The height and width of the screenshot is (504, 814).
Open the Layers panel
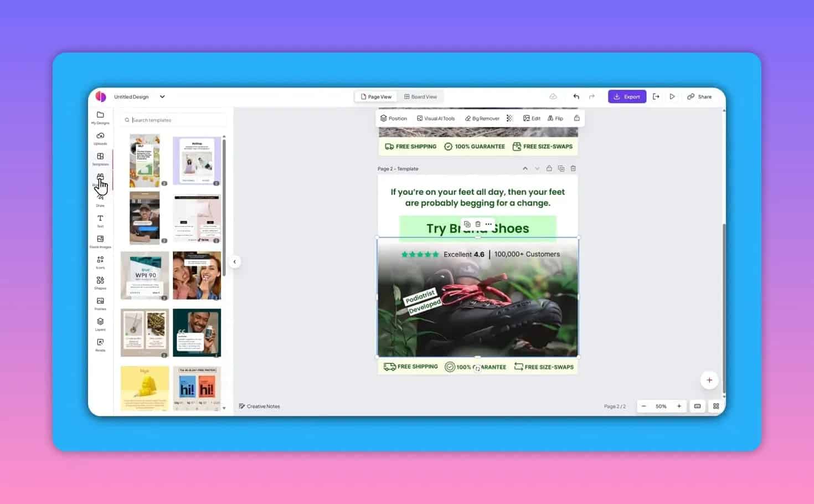pos(100,324)
